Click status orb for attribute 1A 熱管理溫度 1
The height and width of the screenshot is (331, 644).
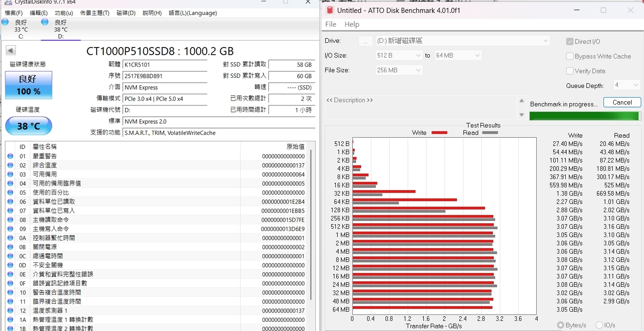[11, 319]
